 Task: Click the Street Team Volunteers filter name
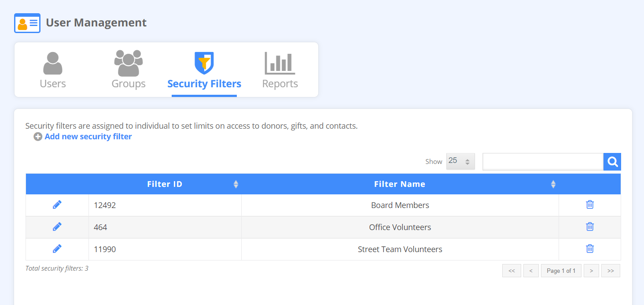tap(400, 249)
